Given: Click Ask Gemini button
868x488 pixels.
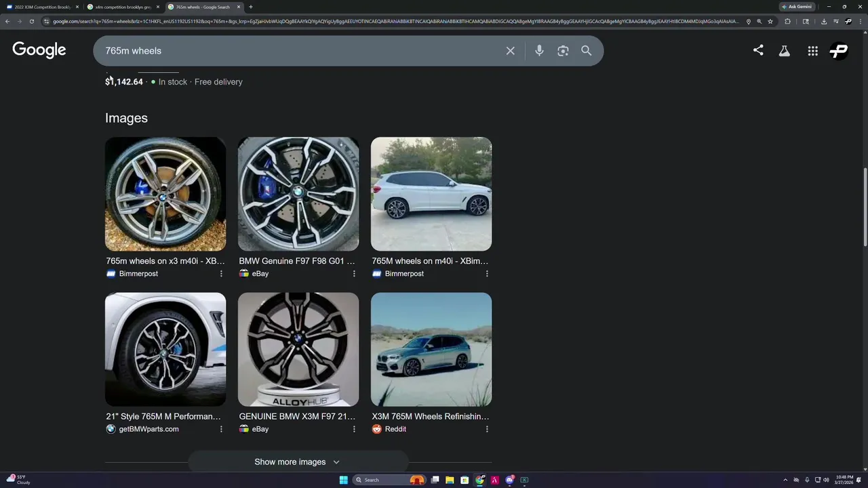Looking at the screenshot, I should point(796,7).
